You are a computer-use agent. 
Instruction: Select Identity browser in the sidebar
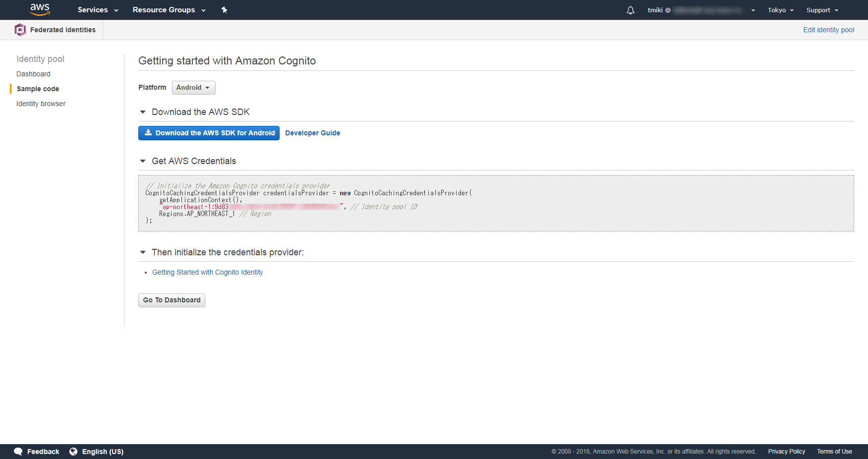pyautogui.click(x=41, y=104)
